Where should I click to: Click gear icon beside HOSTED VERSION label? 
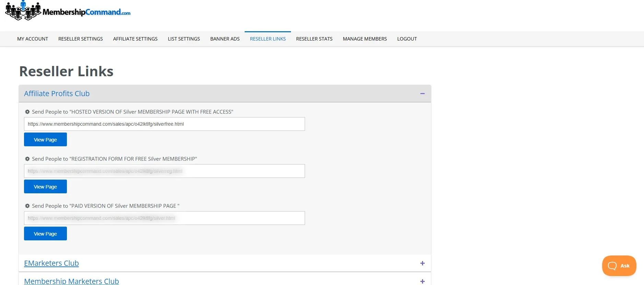click(x=27, y=112)
